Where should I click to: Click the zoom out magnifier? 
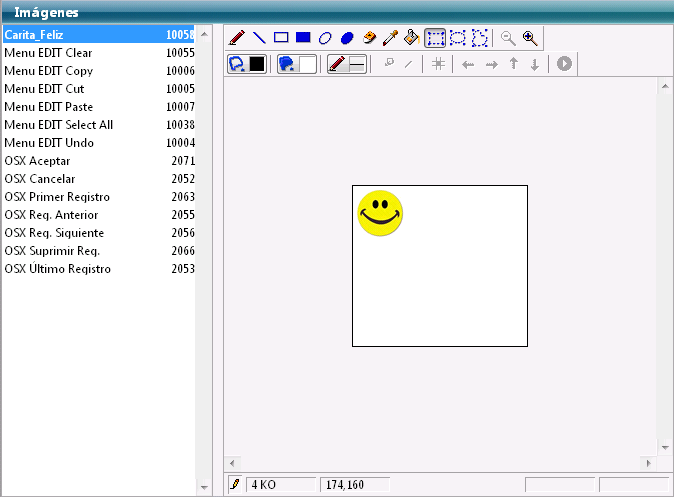[508, 38]
